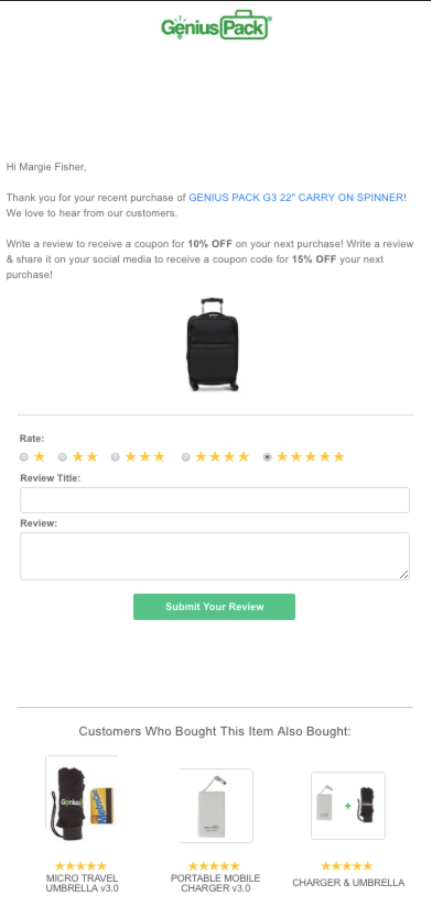Select the five-star rating radio button
The height and width of the screenshot is (904, 431).
click(267, 457)
